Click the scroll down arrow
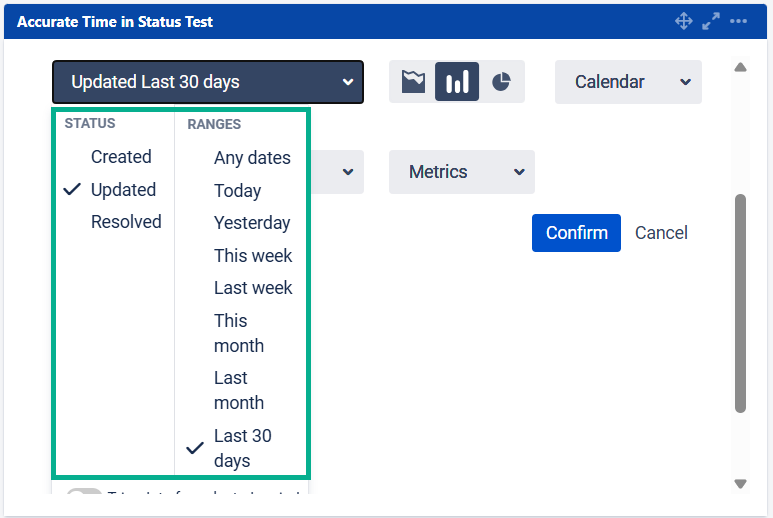Image resolution: width=773 pixels, height=518 pixels. [x=740, y=484]
